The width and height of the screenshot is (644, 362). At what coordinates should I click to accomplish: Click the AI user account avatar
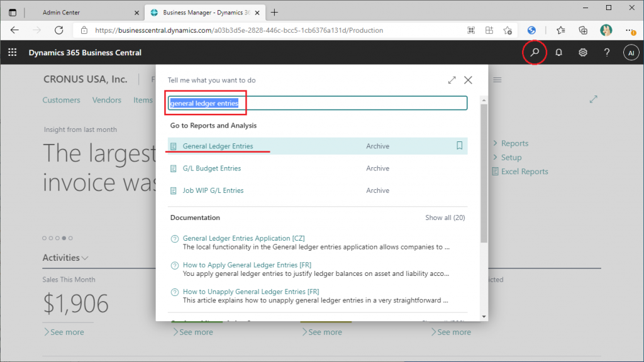pyautogui.click(x=631, y=53)
